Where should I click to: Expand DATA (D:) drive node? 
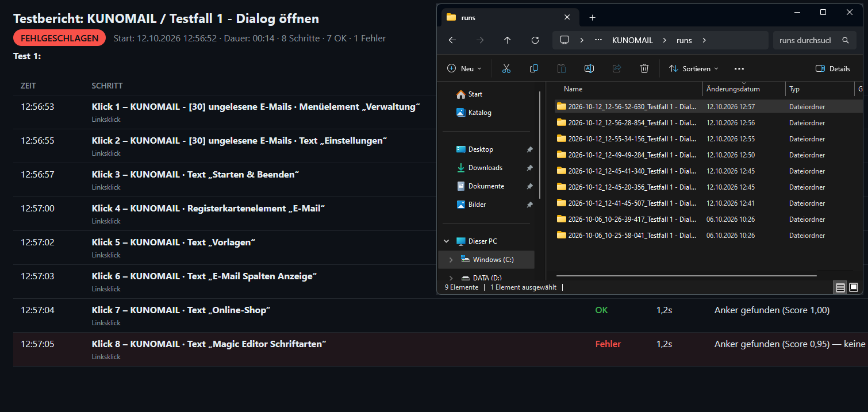pyautogui.click(x=451, y=278)
